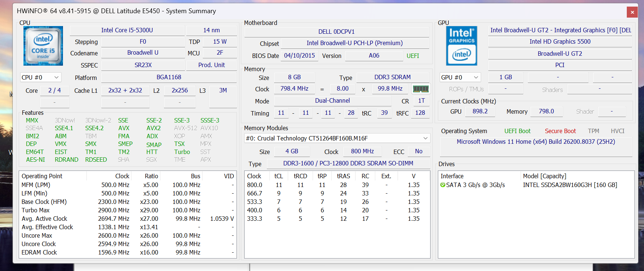The height and width of the screenshot is (271, 644).
Task: Click the Operating Point column header
Action: 53,176
